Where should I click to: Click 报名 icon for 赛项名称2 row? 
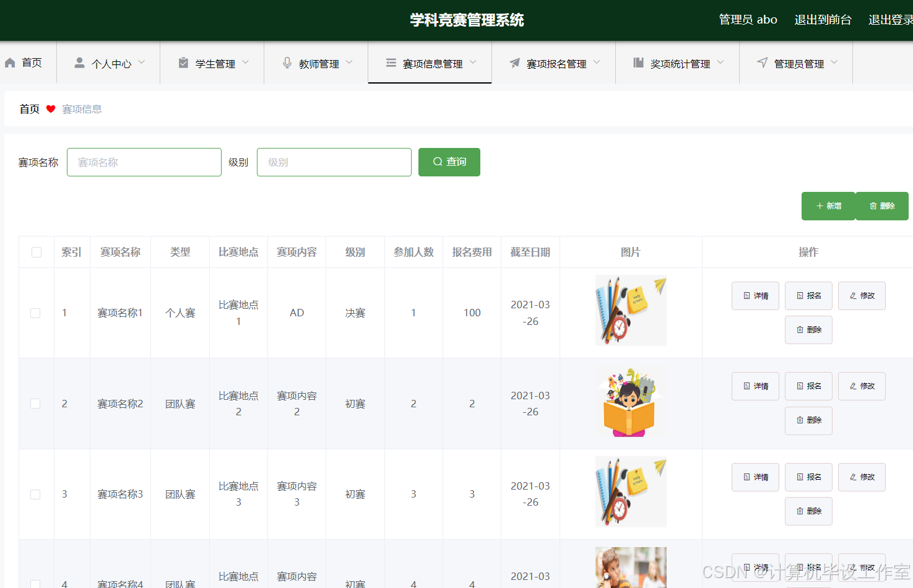click(800, 386)
